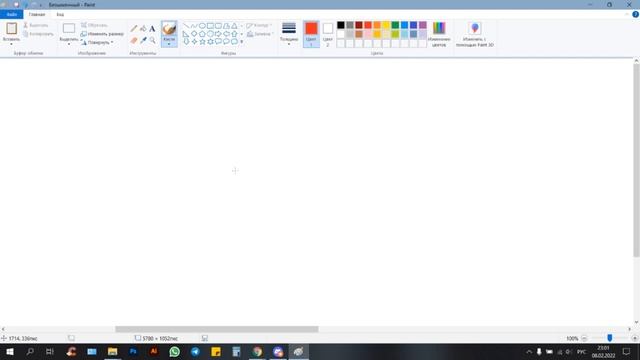Choose the Rounded rectangle shape

(x=218, y=26)
